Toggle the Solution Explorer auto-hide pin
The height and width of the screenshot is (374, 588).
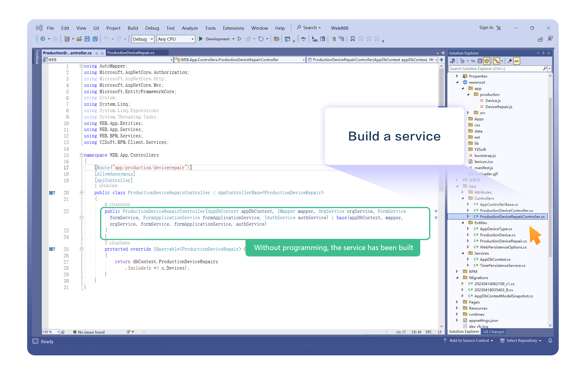[x=543, y=53]
